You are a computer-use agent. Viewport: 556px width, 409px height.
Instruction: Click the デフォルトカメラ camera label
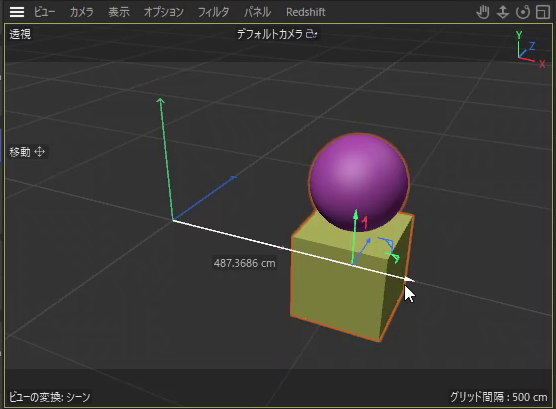click(269, 34)
